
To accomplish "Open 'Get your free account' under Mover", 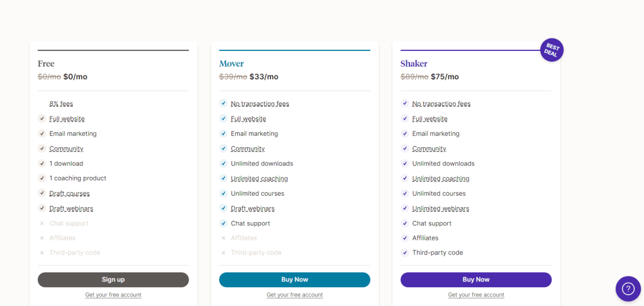I will pos(294,295).
